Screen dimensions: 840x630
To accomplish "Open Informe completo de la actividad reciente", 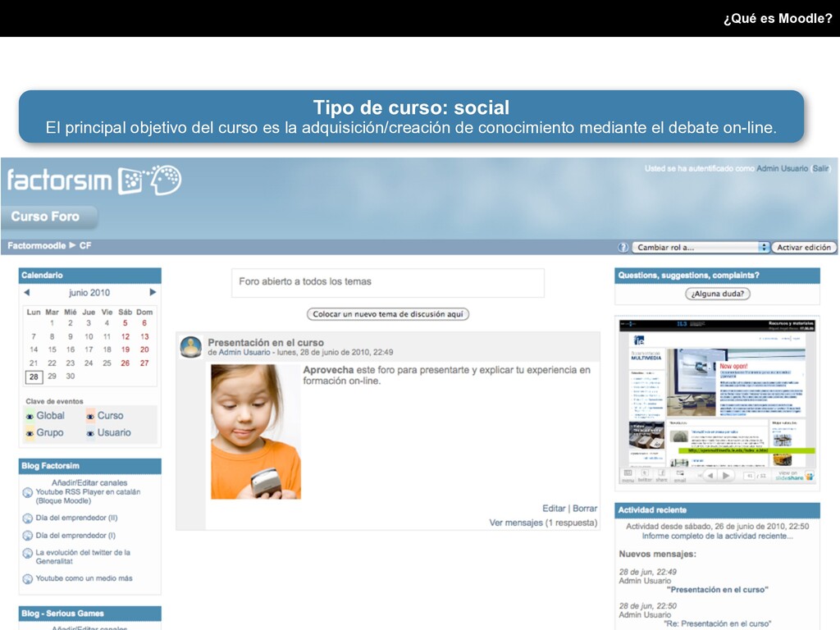I will (x=717, y=536).
